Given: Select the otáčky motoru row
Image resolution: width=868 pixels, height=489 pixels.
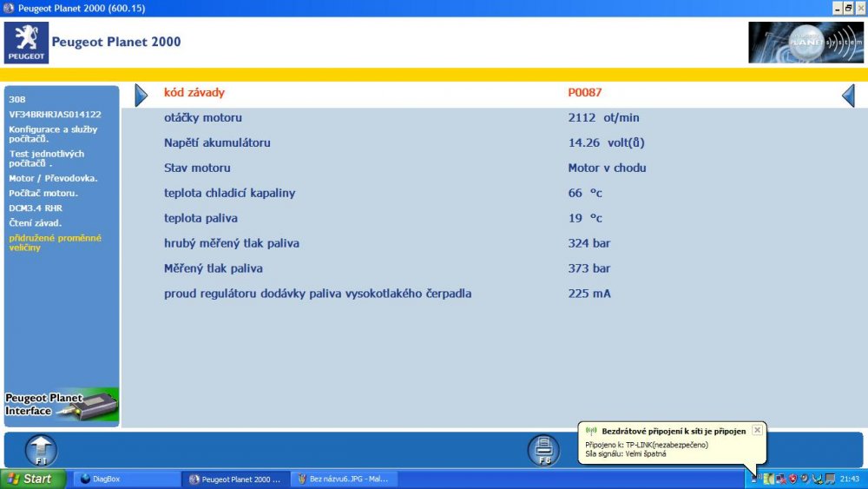Looking at the screenshot, I should click(495, 117).
